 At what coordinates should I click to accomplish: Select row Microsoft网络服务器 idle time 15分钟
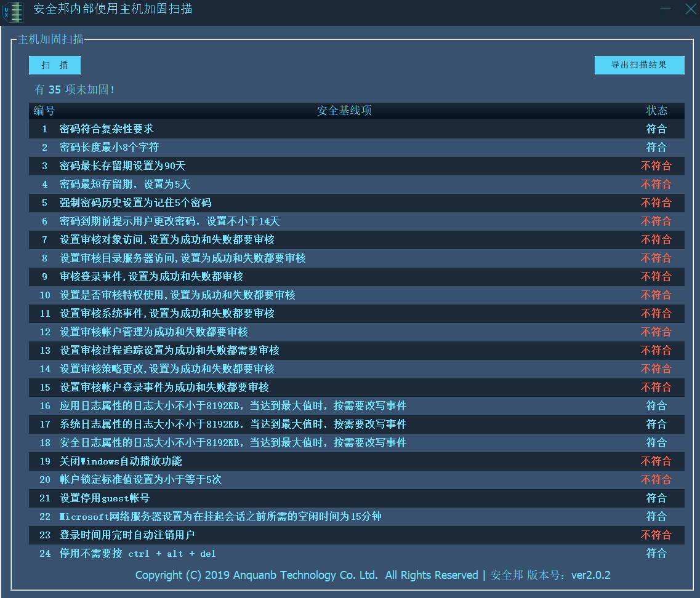click(356, 516)
